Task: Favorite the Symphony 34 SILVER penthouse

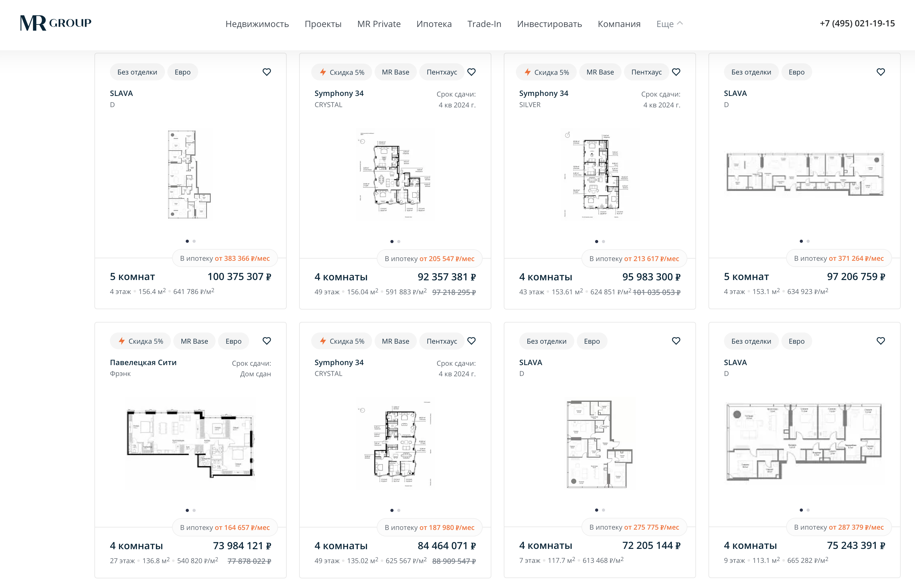Action: pos(676,72)
